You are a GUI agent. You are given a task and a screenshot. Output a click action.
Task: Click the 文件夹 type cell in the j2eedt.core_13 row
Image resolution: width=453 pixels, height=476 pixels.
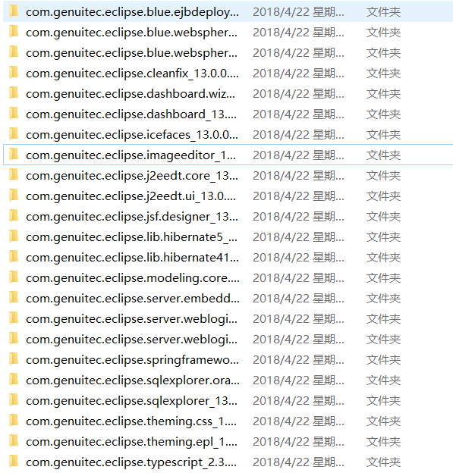(x=383, y=176)
